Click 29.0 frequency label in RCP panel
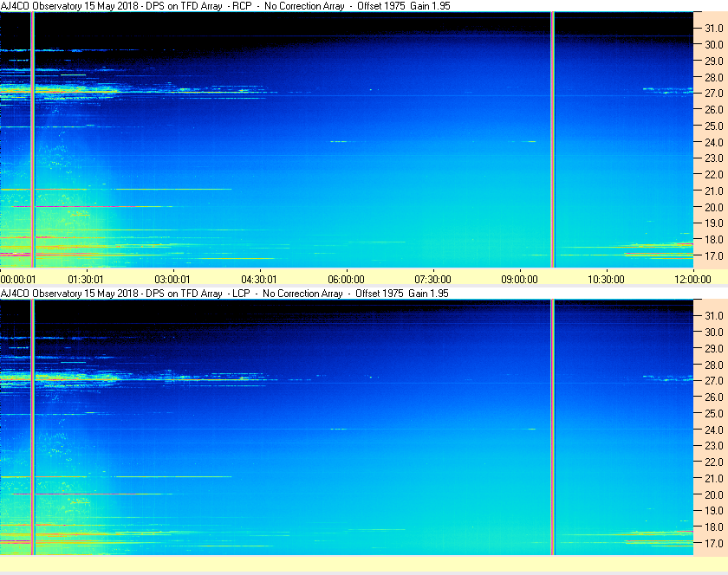The width and height of the screenshot is (728, 575). pyautogui.click(x=714, y=61)
